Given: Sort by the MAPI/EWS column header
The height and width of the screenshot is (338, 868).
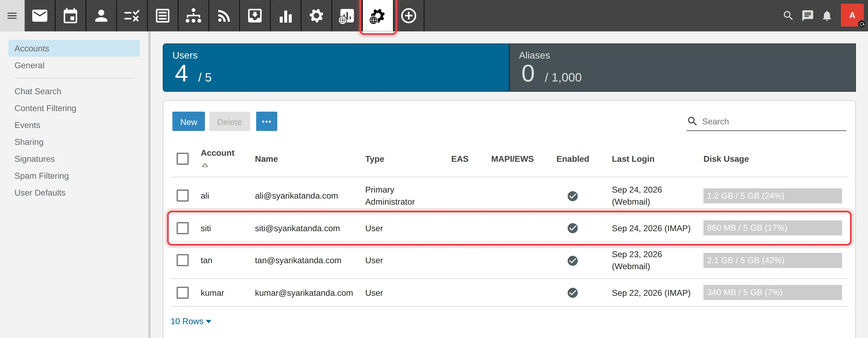Looking at the screenshot, I should pyautogui.click(x=512, y=159).
